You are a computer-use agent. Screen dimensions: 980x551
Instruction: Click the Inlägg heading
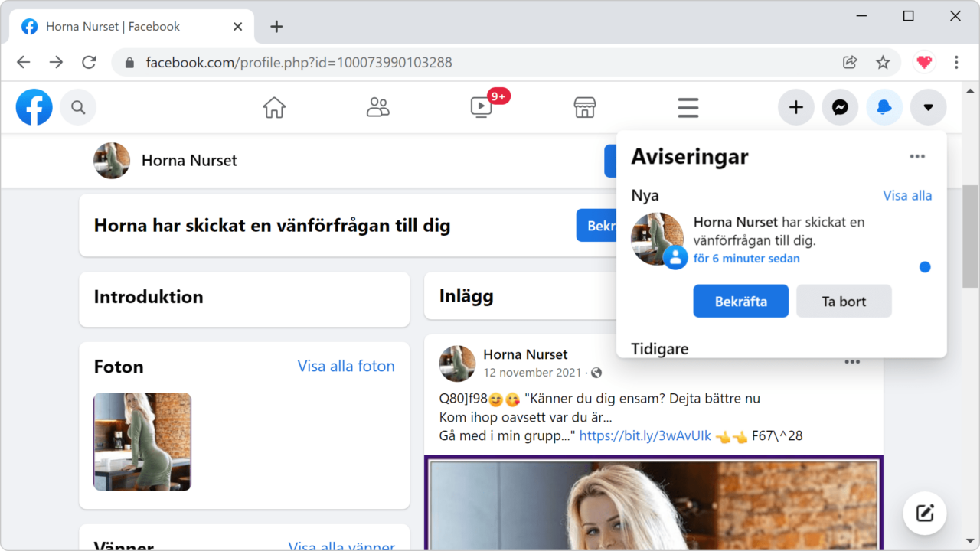(x=466, y=296)
